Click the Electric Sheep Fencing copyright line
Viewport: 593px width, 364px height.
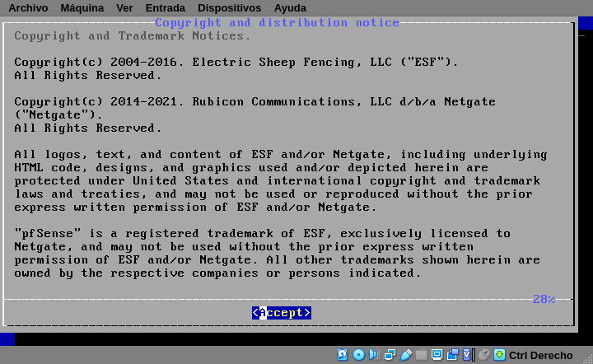(x=236, y=62)
